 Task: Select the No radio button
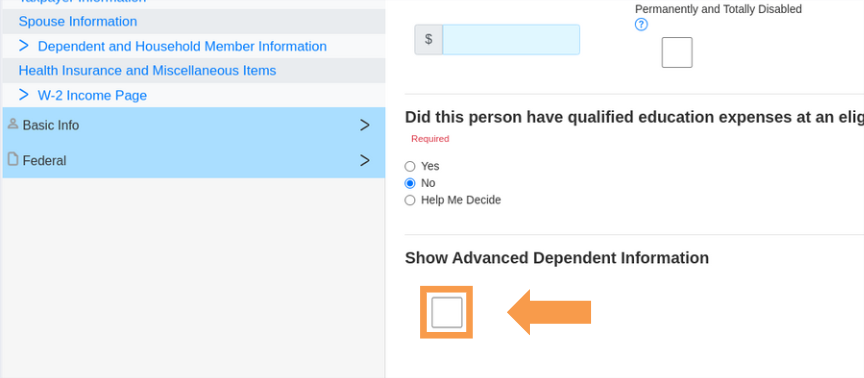pyautogui.click(x=409, y=183)
